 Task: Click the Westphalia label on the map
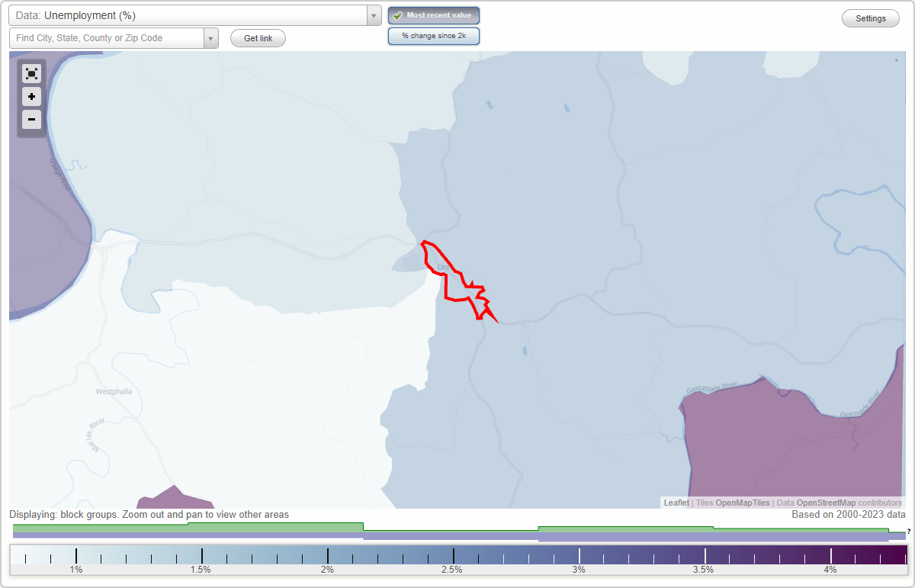[x=114, y=391]
